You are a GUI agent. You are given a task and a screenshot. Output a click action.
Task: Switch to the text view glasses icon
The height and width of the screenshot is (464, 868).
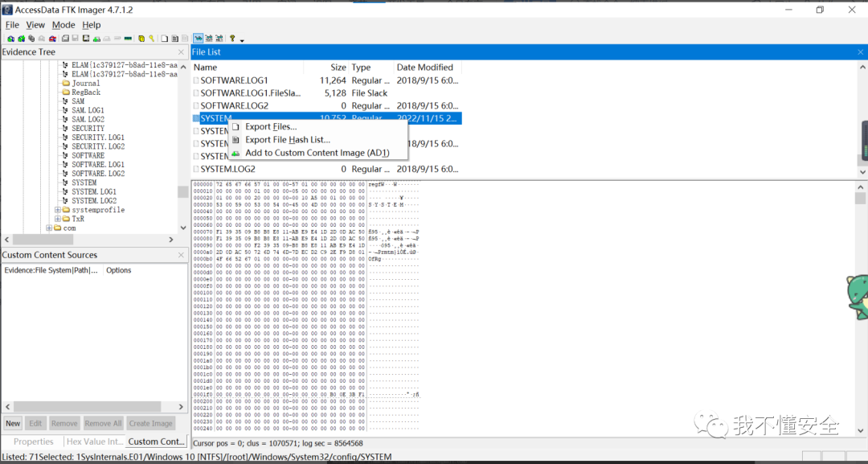208,39
